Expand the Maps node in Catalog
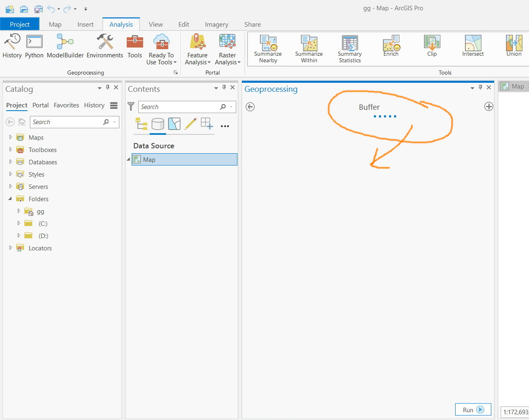 pyautogui.click(x=11, y=137)
